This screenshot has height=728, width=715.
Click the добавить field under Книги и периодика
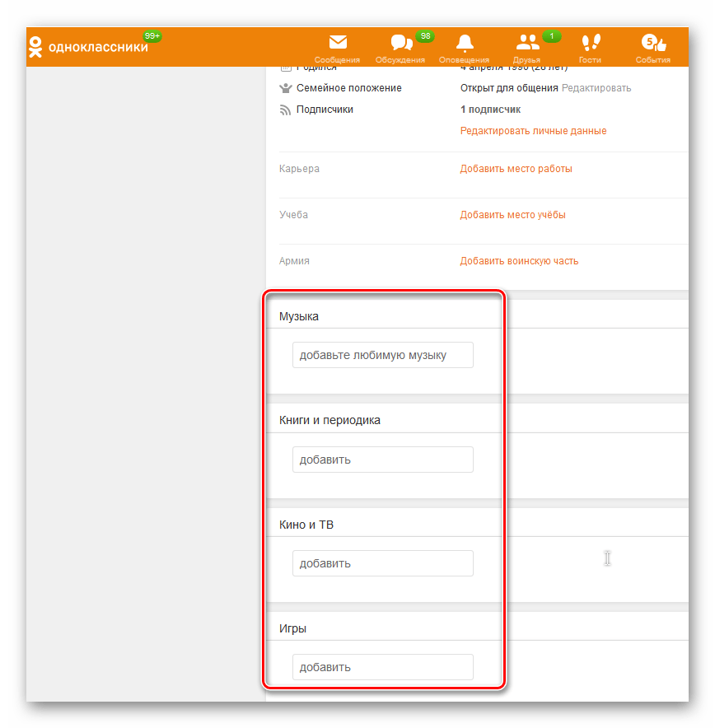pyautogui.click(x=383, y=460)
